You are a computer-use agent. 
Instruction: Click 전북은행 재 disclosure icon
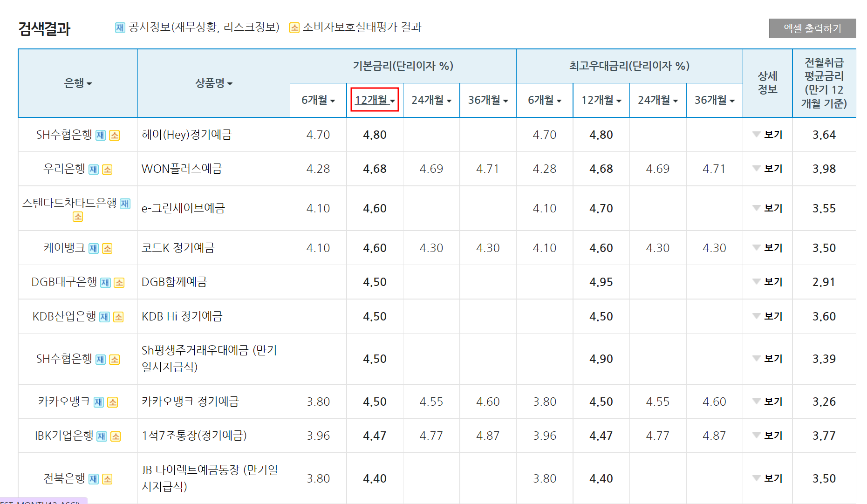coord(94,479)
